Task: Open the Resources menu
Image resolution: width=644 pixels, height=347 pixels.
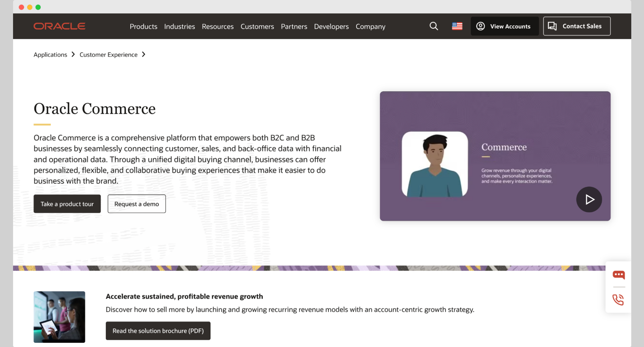Action: tap(218, 26)
